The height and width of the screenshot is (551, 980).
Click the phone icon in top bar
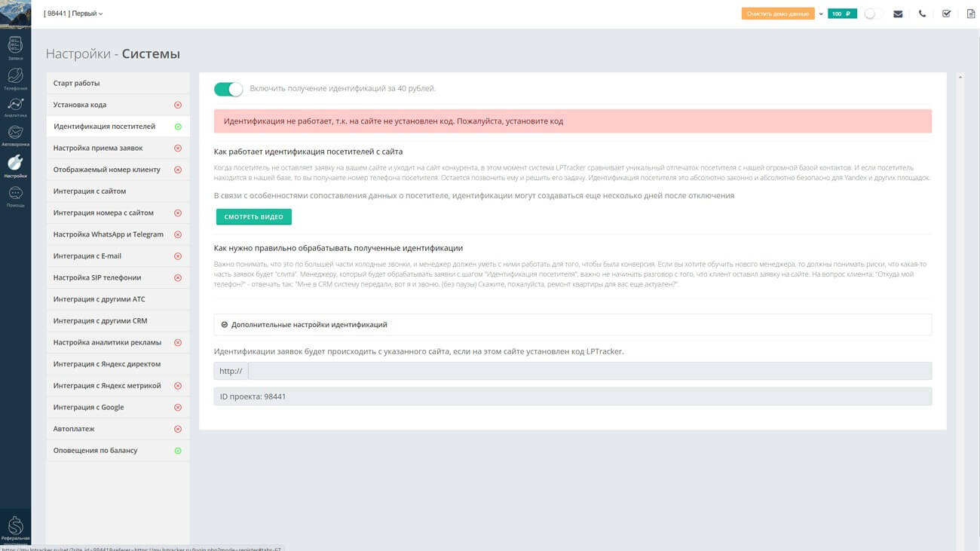[922, 14]
